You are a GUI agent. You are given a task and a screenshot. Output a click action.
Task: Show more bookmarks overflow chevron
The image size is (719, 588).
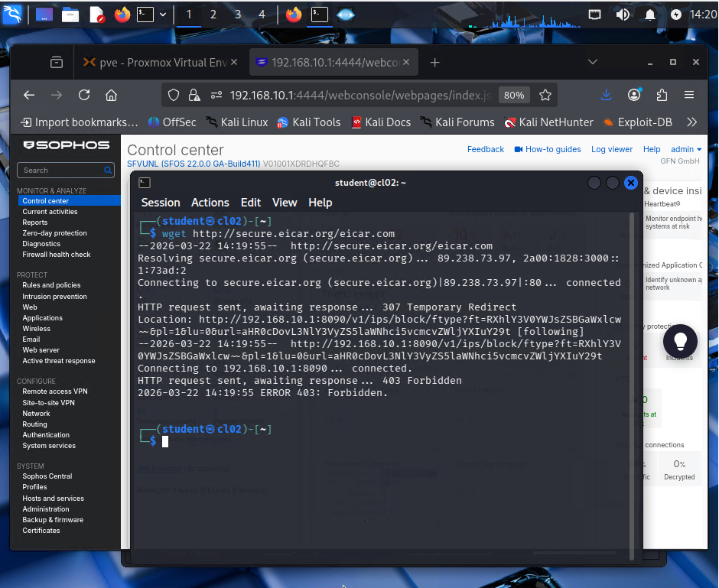(x=692, y=122)
